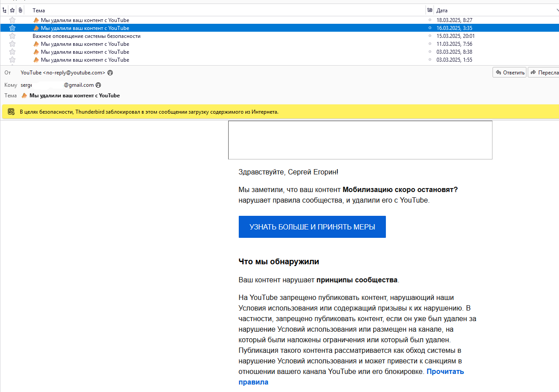Viewport: 559px width, 392px height.
Task: Reply using the Ответить button
Action: 509,73
